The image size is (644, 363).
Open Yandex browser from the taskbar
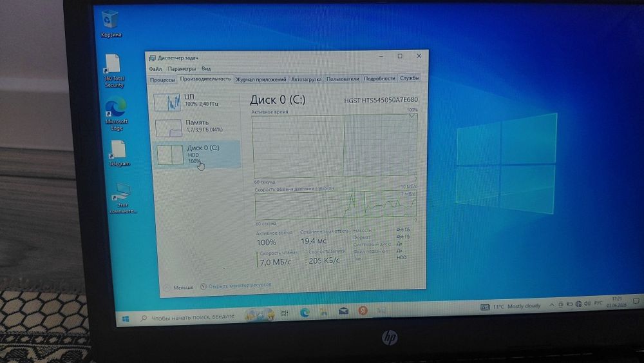(x=363, y=310)
